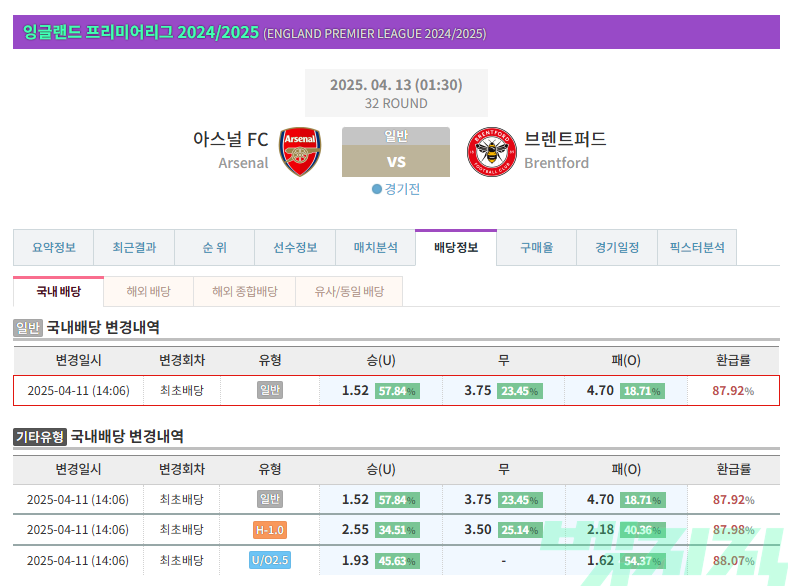The height and width of the screenshot is (586, 788).
Task: Select the 배당정보 tab
Action: [456, 247]
